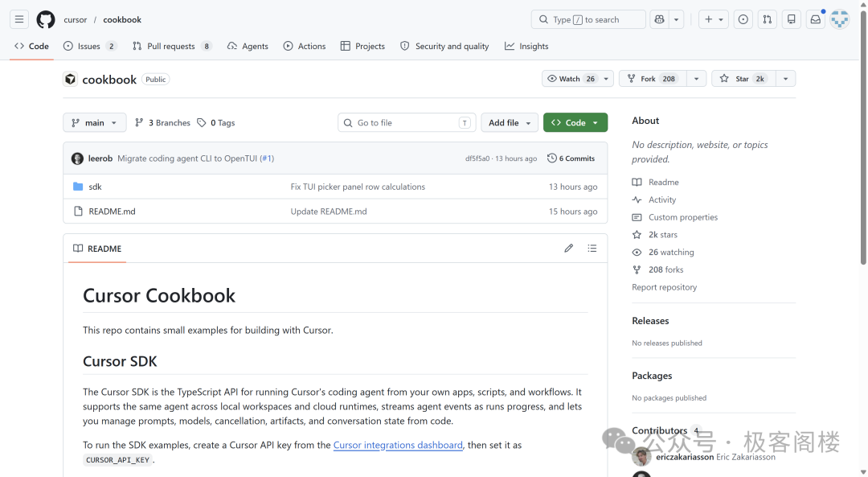The image size is (868, 477).
Task: Open the Agents tab
Action: pos(248,46)
